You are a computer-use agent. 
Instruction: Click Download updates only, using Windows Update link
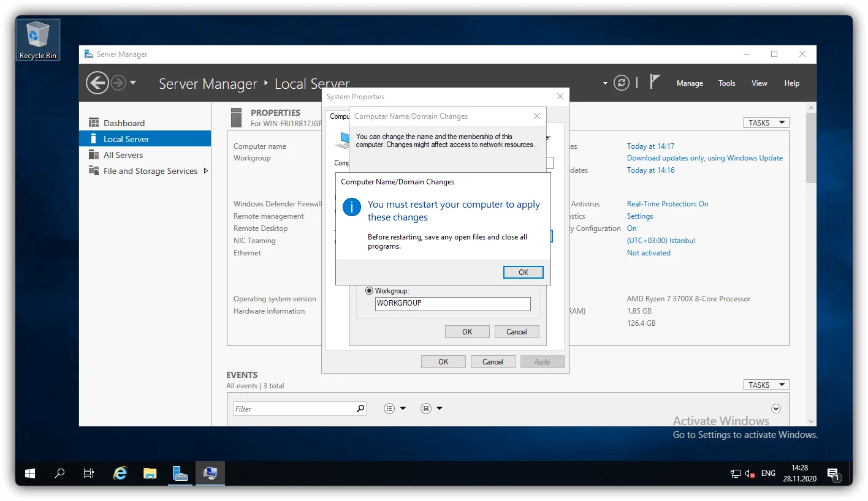pos(705,158)
